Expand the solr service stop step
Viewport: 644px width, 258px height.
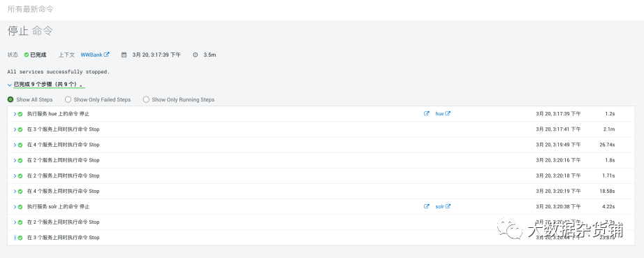click(15, 207)
